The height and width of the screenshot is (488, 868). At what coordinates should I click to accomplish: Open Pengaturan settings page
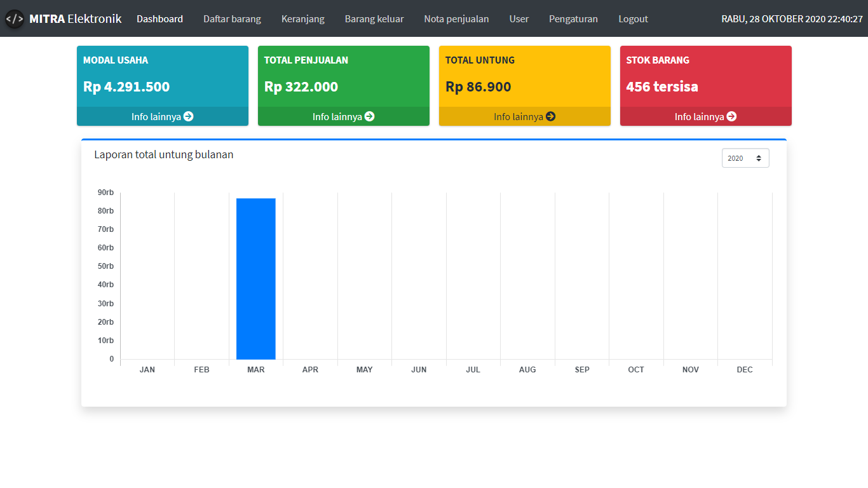click(x=573, y=19)
